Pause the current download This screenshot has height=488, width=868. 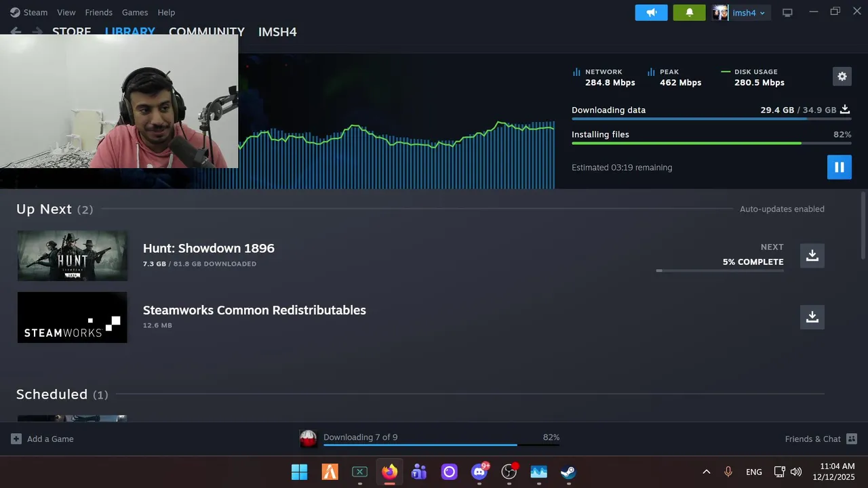coord(840,167)
